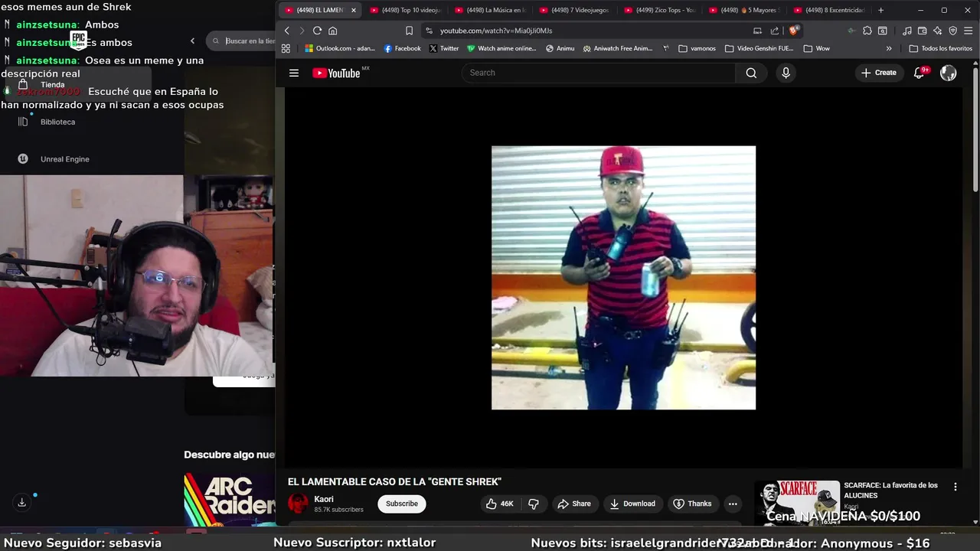Click the video player image area

pyautogui.click(x=623, y=278)
